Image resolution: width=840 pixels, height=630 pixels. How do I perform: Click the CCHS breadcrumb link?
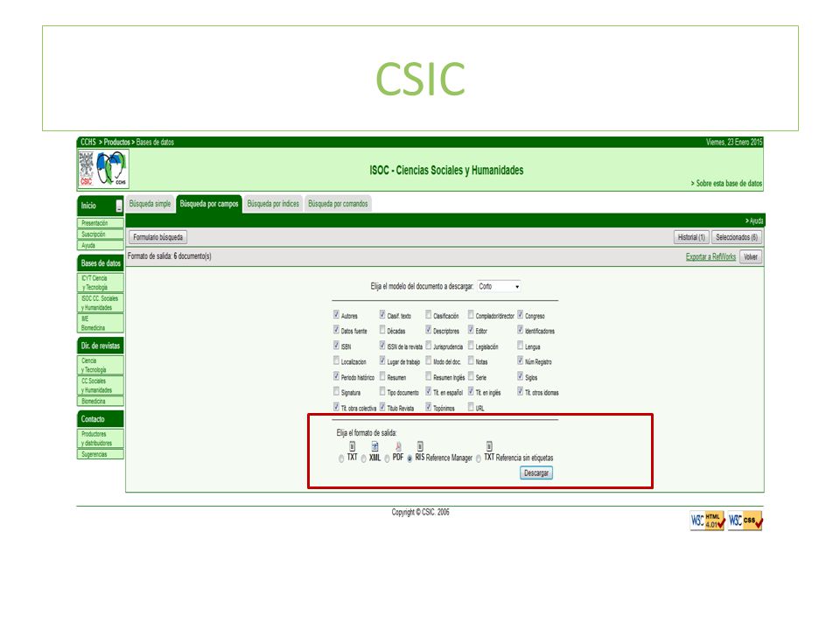[x=87, y=142]
